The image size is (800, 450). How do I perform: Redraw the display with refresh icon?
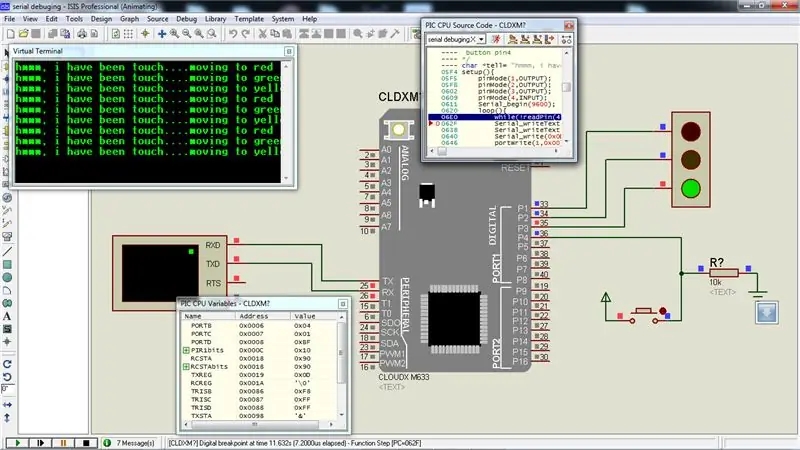coord(116,34)
